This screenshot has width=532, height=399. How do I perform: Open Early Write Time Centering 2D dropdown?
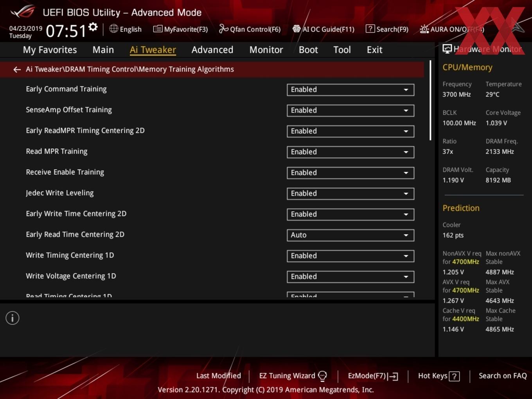(350, 214)
